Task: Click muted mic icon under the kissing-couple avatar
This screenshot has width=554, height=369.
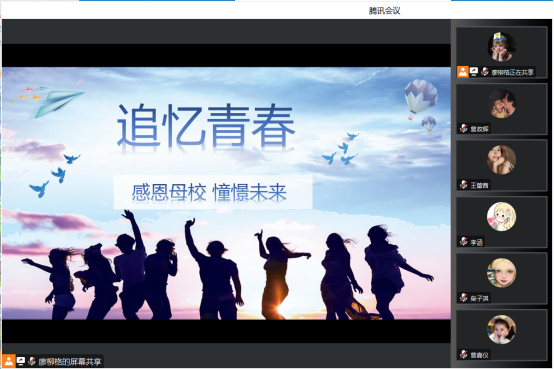Action: [x=464, y=129]
